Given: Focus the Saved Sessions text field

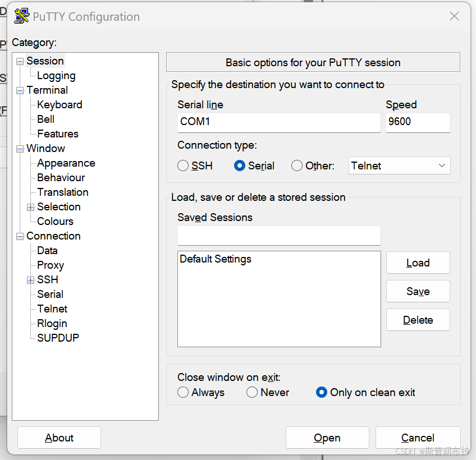Looking at the screenshot, I should pos(279,236).
